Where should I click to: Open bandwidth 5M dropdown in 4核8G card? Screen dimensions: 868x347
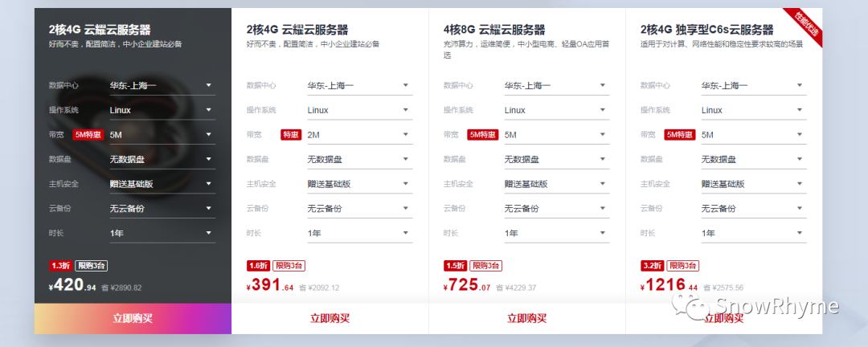click(557, 134)
